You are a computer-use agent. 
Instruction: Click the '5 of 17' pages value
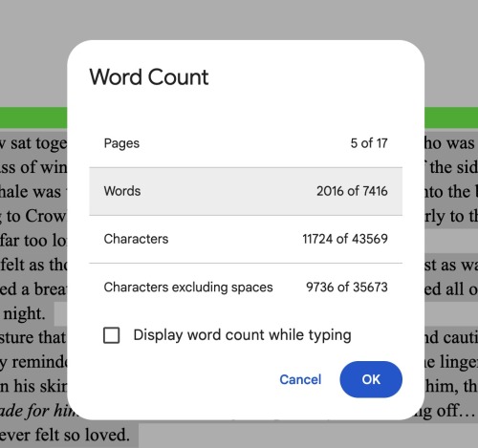[369, 143]
